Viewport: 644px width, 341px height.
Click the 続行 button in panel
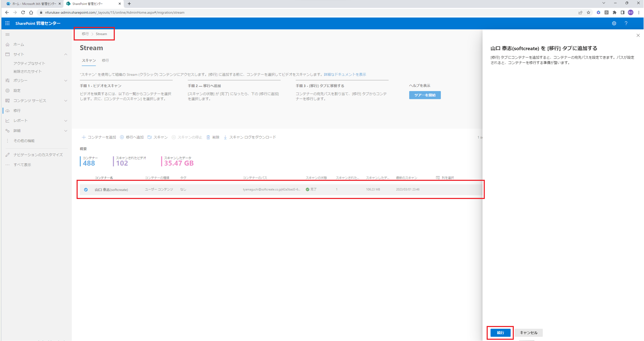pyautogui.click(x=500, y=332)
